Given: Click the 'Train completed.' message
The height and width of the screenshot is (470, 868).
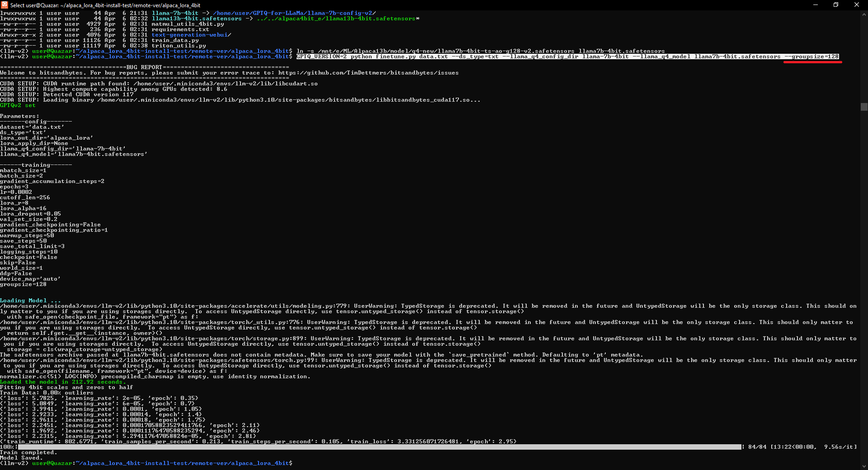Looking at the screenshot, I should (x=28, y=452).
